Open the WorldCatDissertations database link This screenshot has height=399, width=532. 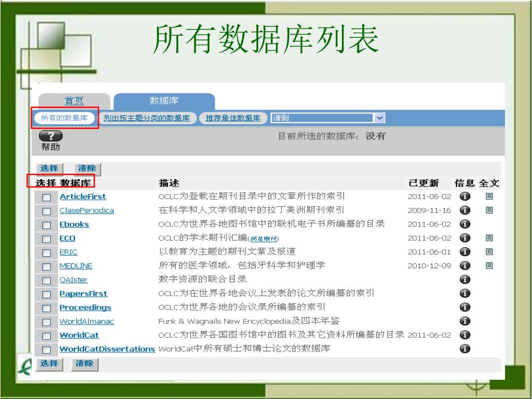pos(107,349)
